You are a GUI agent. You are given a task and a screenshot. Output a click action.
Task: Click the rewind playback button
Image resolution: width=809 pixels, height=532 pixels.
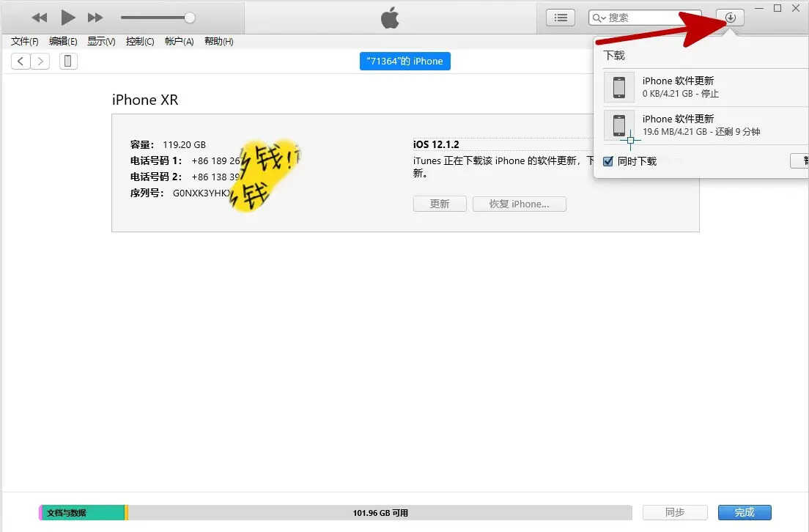pyautogui.click(x=40, y=18)
